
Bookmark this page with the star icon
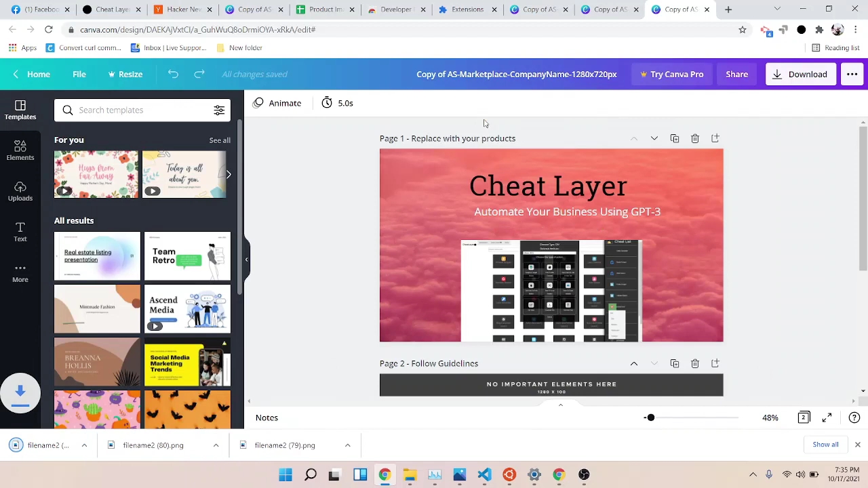[743, 30]
